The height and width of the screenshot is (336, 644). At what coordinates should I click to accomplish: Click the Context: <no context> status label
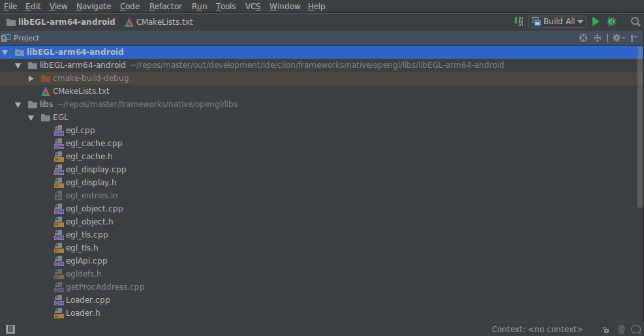point(537,330)
